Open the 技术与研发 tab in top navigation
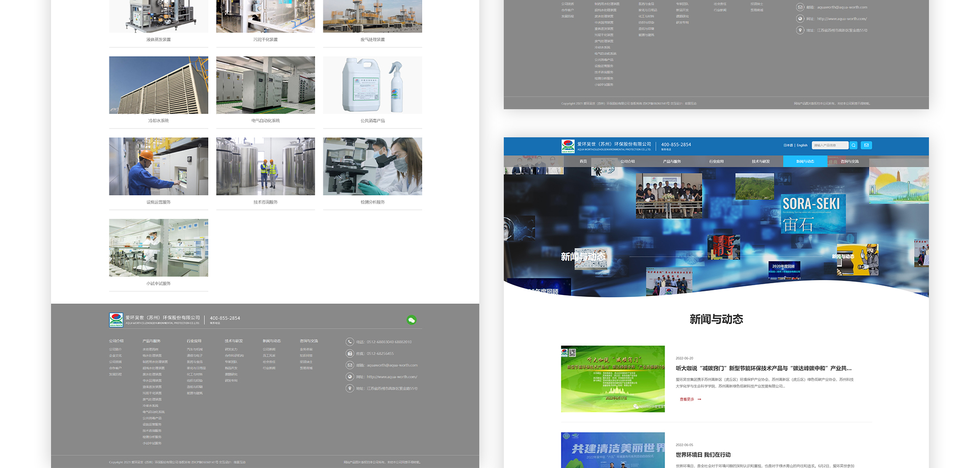The image size is (980, 468). coord(761,161)
